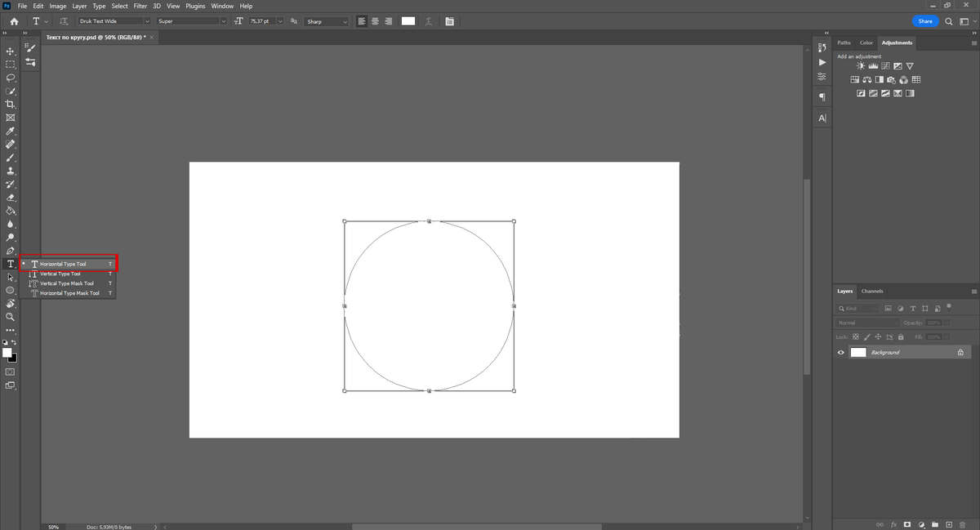Toggle text orientation icon in options bar

pos(64,21)
